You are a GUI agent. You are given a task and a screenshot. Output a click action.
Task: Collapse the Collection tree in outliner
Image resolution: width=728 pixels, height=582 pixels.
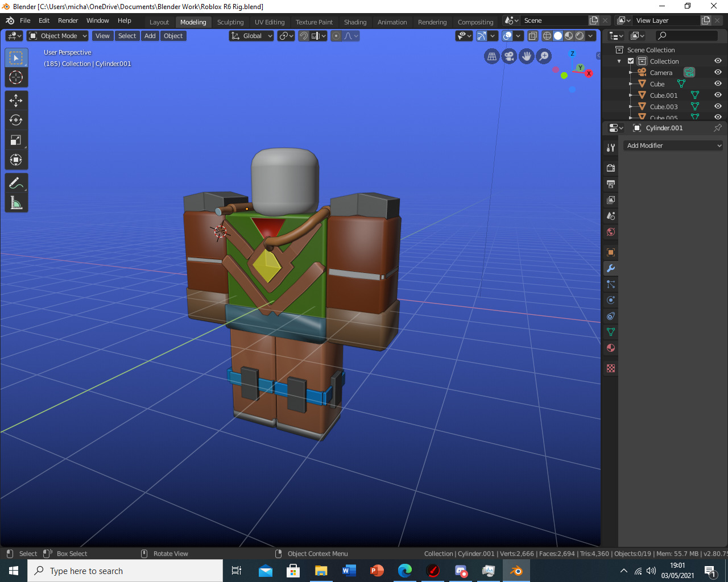pyautogui.click(x=619, y=61)
